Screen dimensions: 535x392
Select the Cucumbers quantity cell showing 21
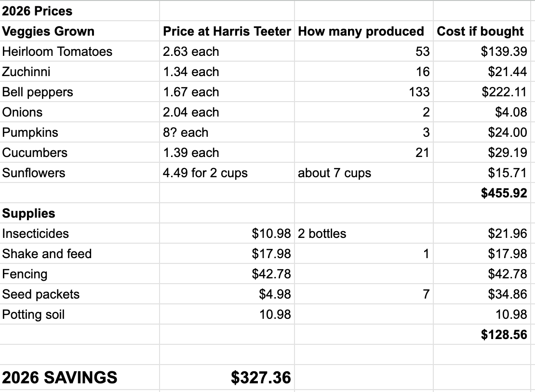coord(364,152)
